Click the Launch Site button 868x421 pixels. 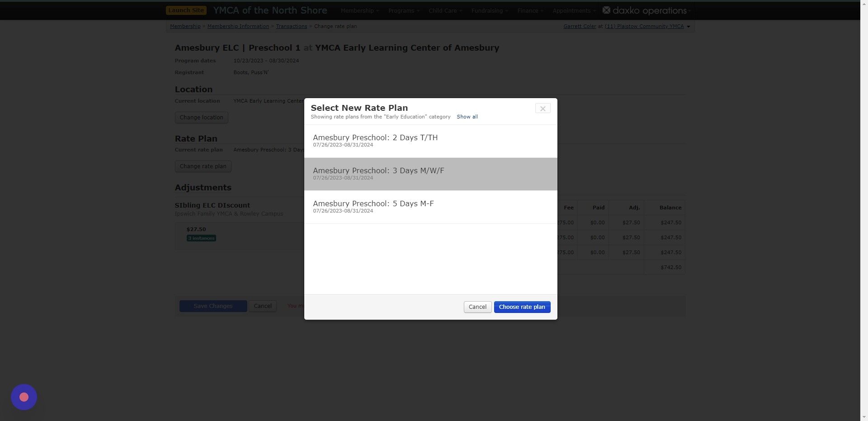tap(186, 9)
